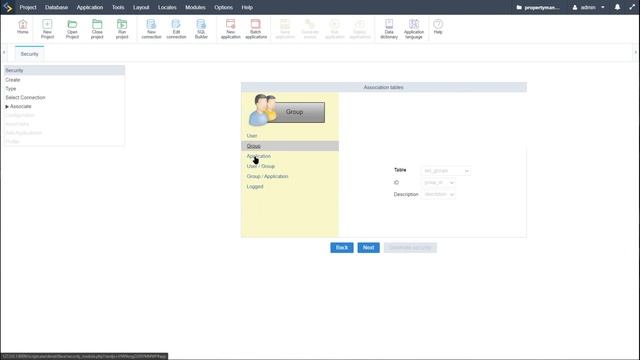Open the notifications bell
The width and height of the screenshot is (640, 360).
coord(618,7)
